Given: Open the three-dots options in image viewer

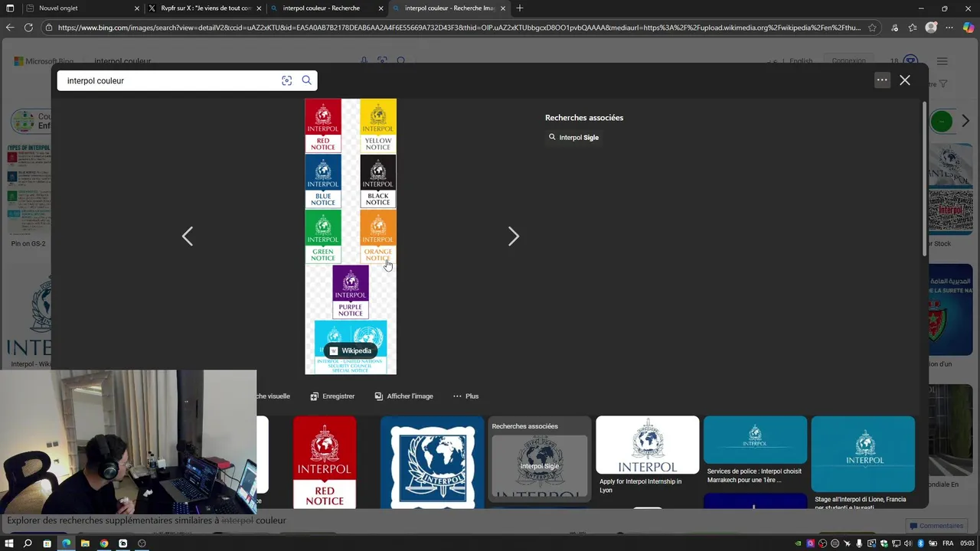Looking at the screenshot, I should [x=882, y=80].
